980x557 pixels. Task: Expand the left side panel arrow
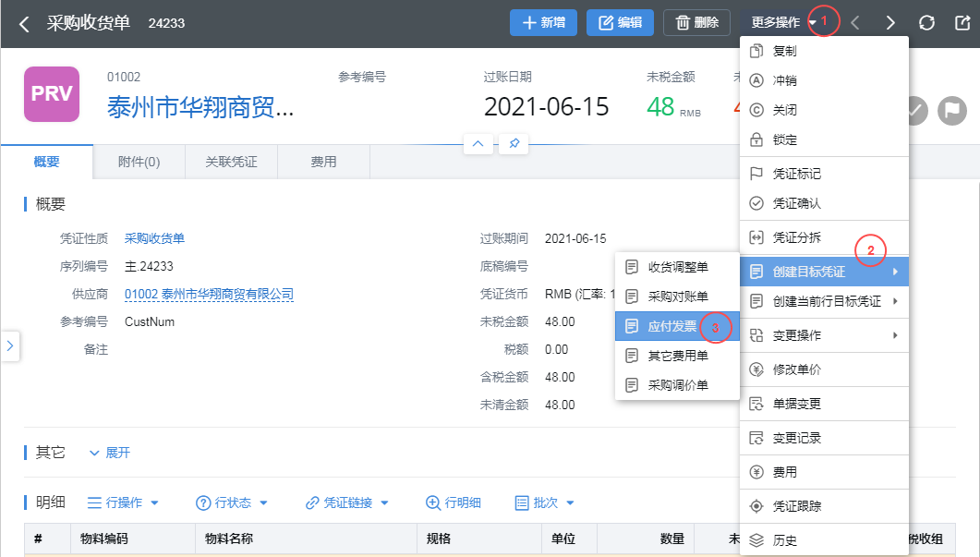point(9,345)
